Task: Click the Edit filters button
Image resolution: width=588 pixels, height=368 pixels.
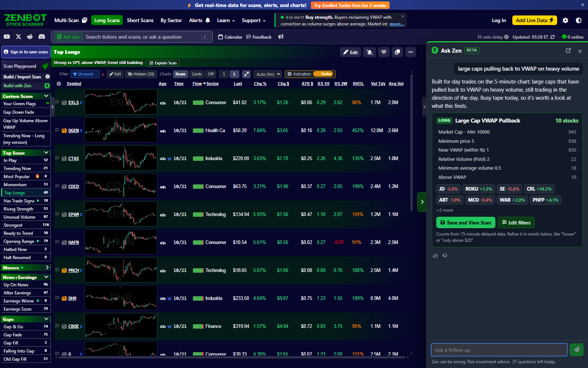Action: [516, 223]
